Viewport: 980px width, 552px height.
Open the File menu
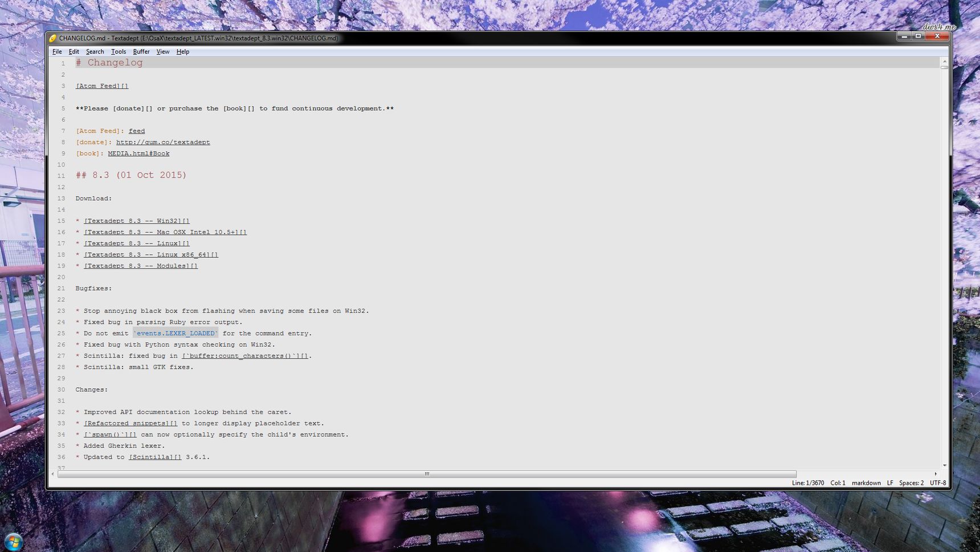pyautogui.click(x=57, y=51)
